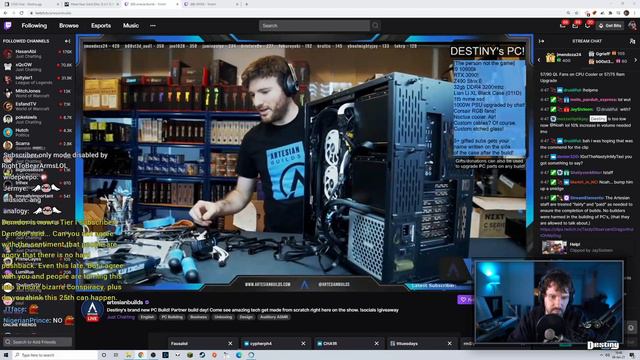Open MitchJones followed channel
Image resolution: width=640 pixels, height=360 pixels.
(x=38, y=93)
